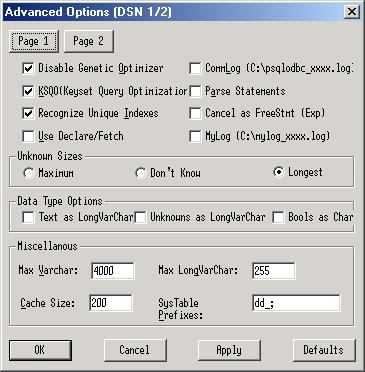Image resolution: width=365 pixels, height=372 pixels.
Task: Check Unknowns as LongVarChar
Action: [140, 217]
